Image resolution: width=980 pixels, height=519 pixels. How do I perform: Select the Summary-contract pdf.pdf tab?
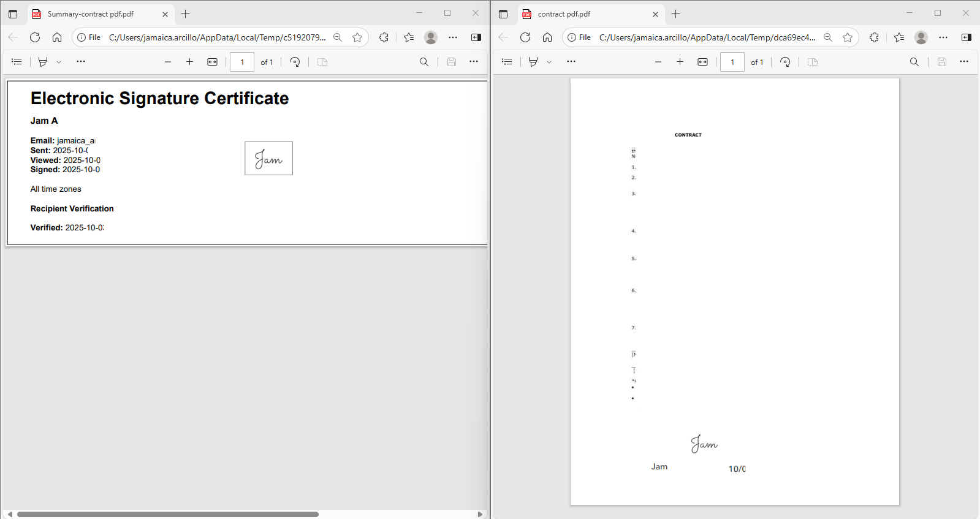coord(101,14)
